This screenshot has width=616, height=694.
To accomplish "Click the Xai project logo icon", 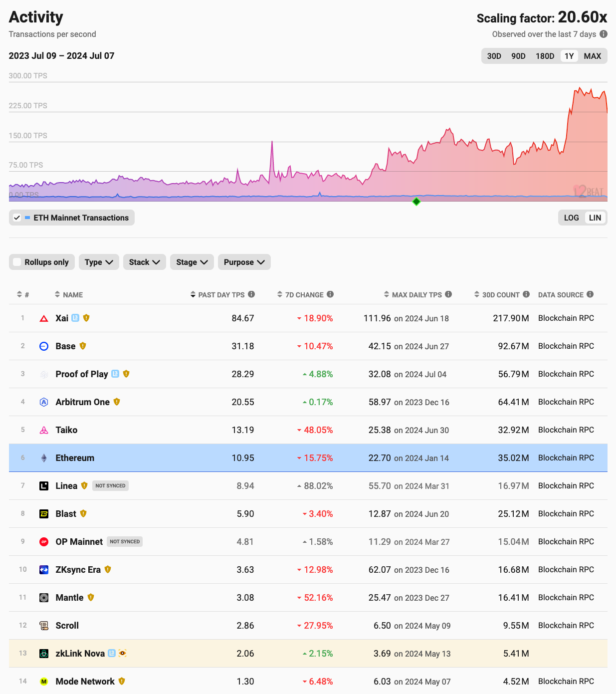I will point(44,318).
